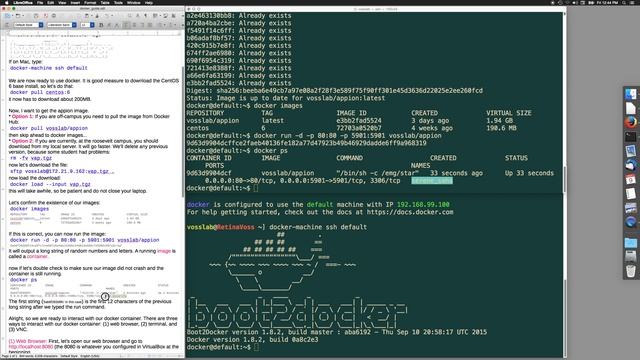Open the LibreOffice application menu
The image size is (640, 360).
tap(23, 2)
